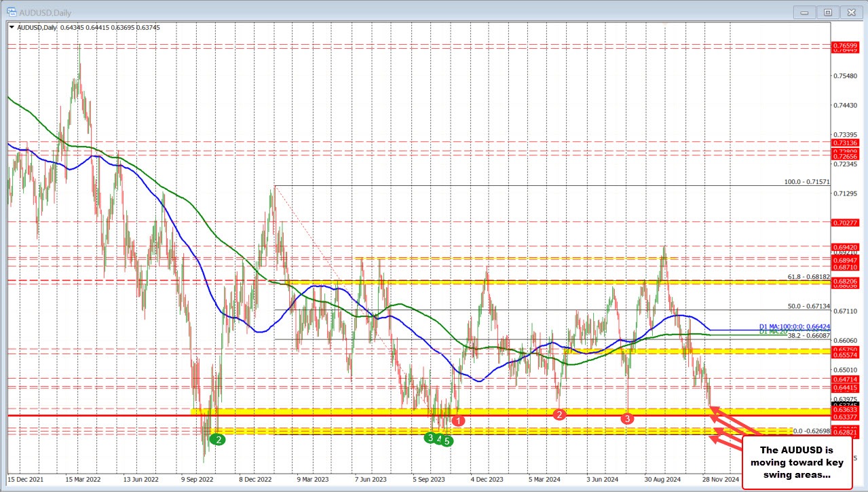The image size is (868, 492).
Task: Click the 0.71295 price axis value
Action: click(x=844, y=193)
